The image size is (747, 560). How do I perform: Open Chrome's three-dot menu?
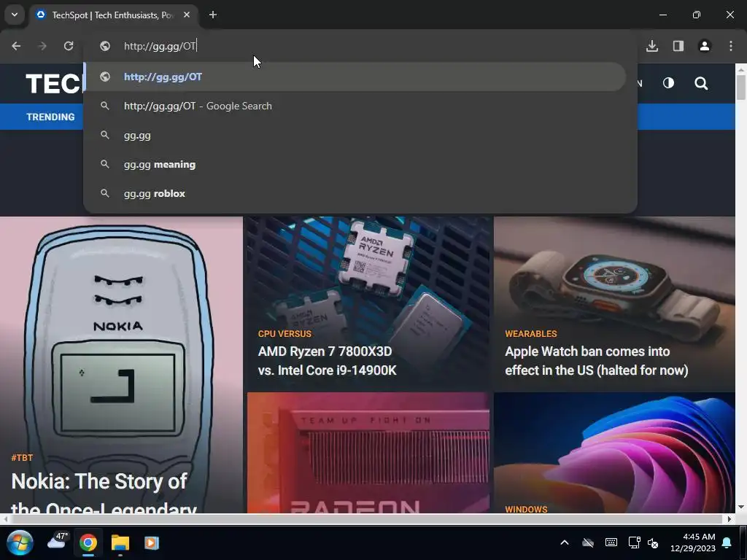731,46
